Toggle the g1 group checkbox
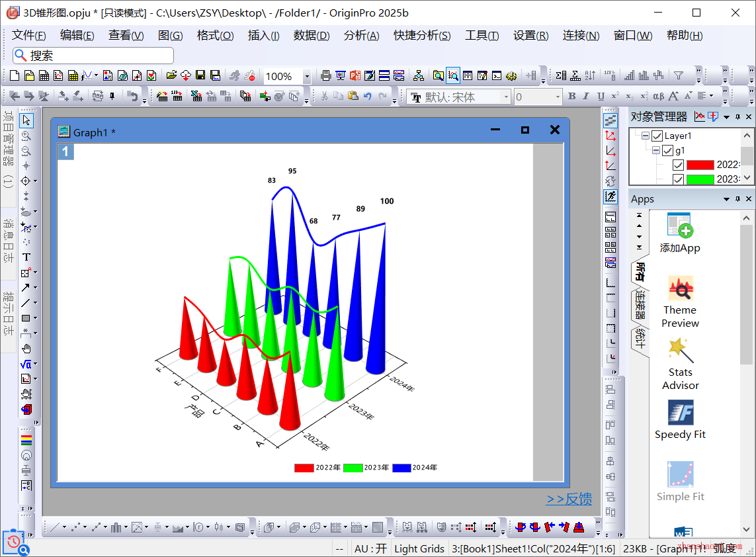 [667, 151]
